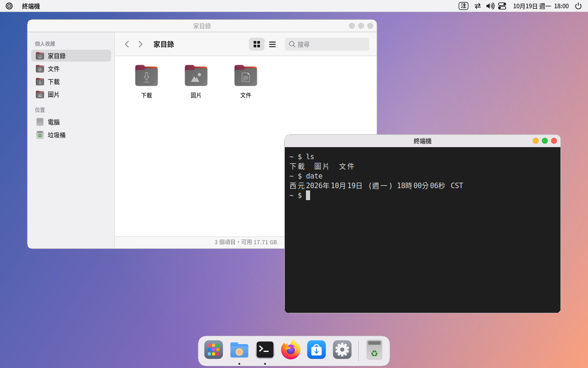Open system settings from the dock
Screen dimensions: 588x368
click(x=342, y=350)
